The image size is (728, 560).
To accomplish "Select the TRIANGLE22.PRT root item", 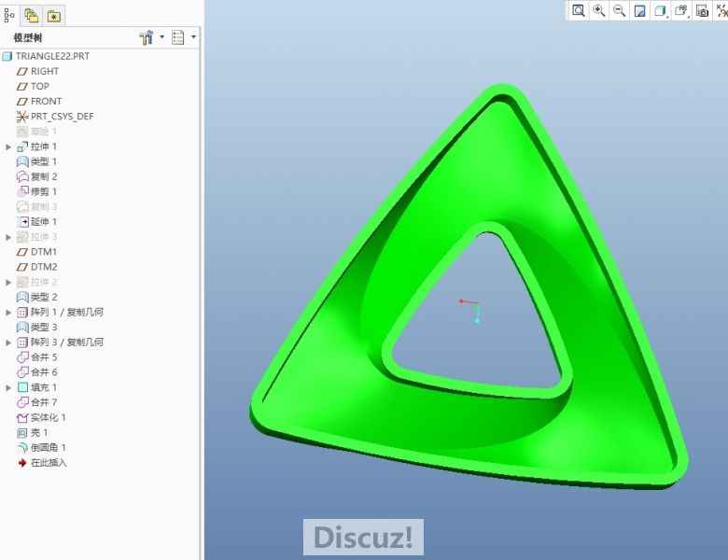I will (51, 56).
